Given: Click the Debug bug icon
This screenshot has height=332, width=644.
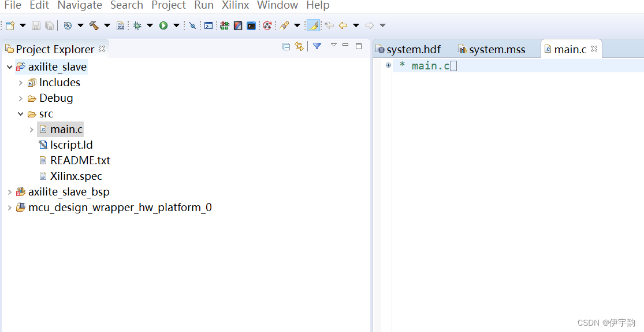Looking at the screenshot, I should pos(137,25).
